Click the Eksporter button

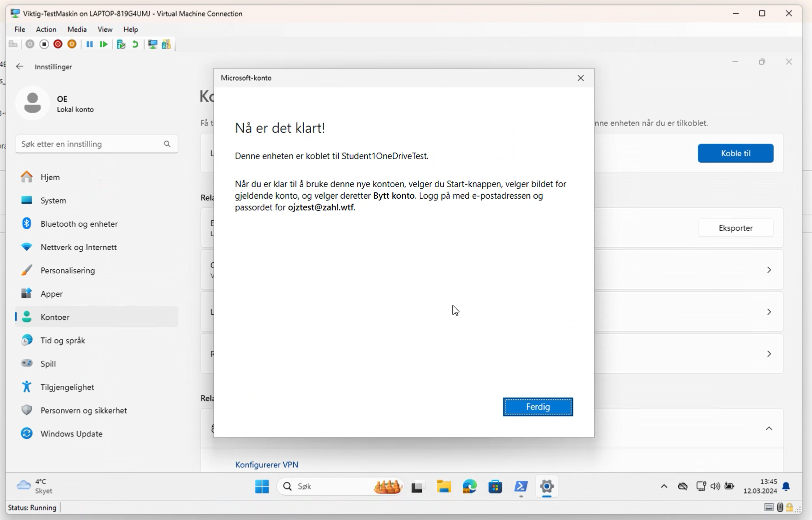coord(735,228)
